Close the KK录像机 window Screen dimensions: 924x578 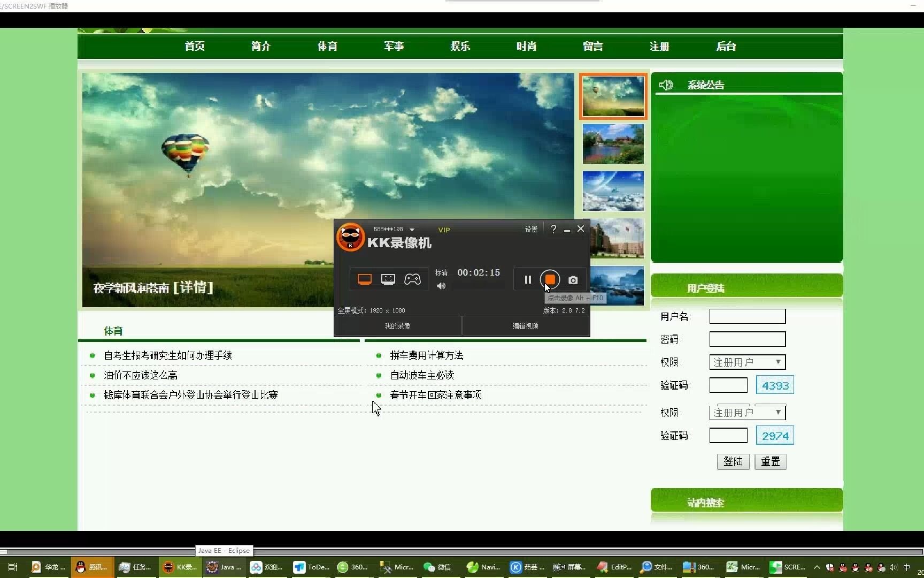[x=581, y=229]
